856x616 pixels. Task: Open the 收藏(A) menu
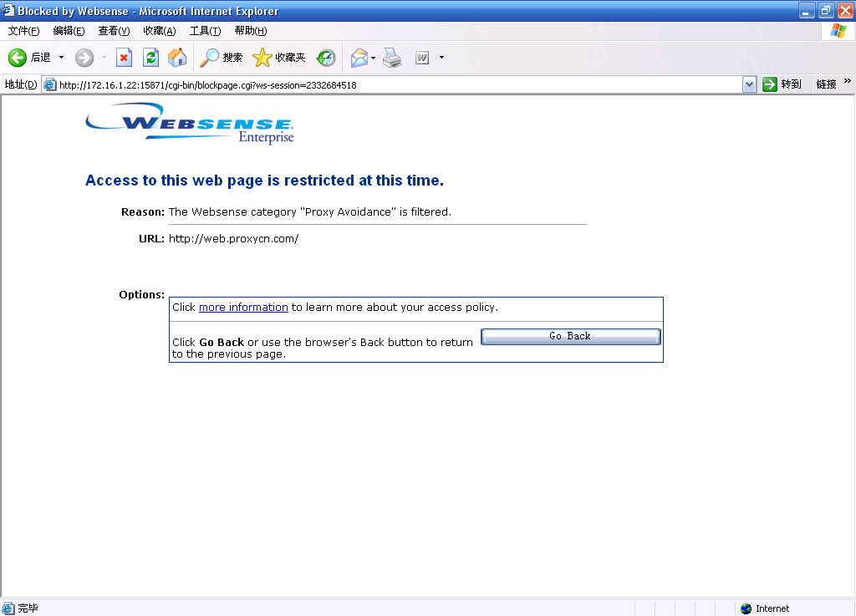[x=160, y=31]
